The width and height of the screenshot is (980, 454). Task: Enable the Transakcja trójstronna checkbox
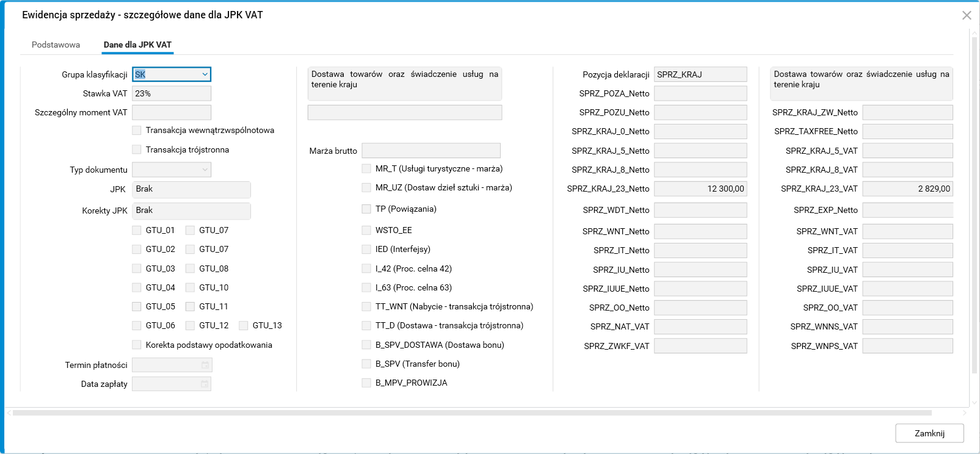pos(137,150)
